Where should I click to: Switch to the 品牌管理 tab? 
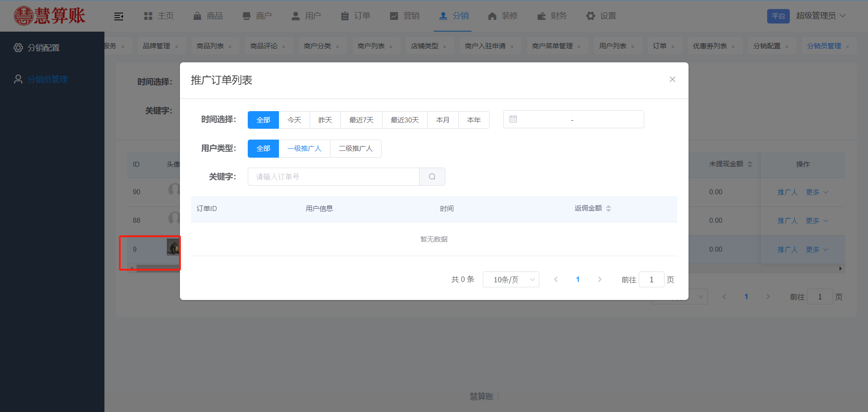click(156, 46)
